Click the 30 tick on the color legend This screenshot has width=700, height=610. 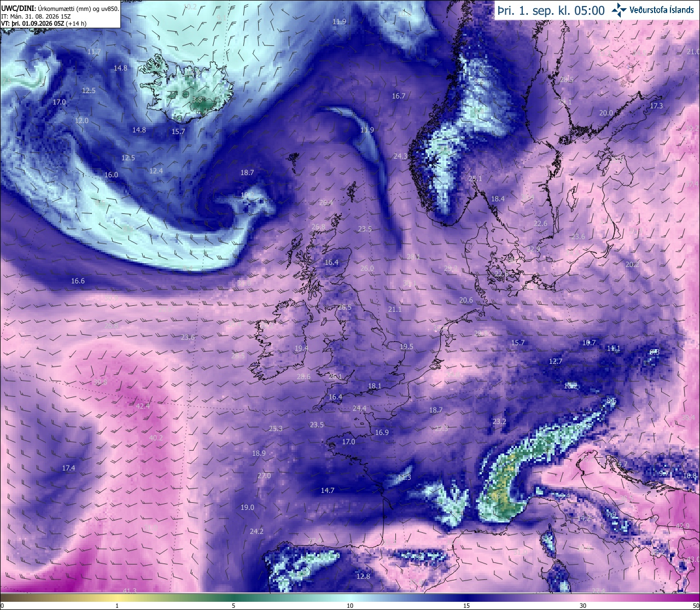pos(583,606)
